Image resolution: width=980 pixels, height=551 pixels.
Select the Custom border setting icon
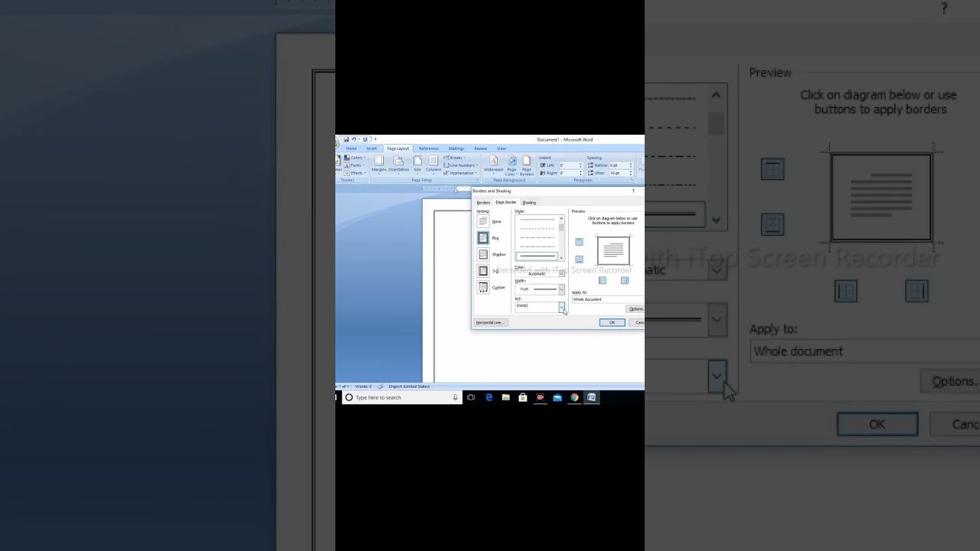pos(483,287)
